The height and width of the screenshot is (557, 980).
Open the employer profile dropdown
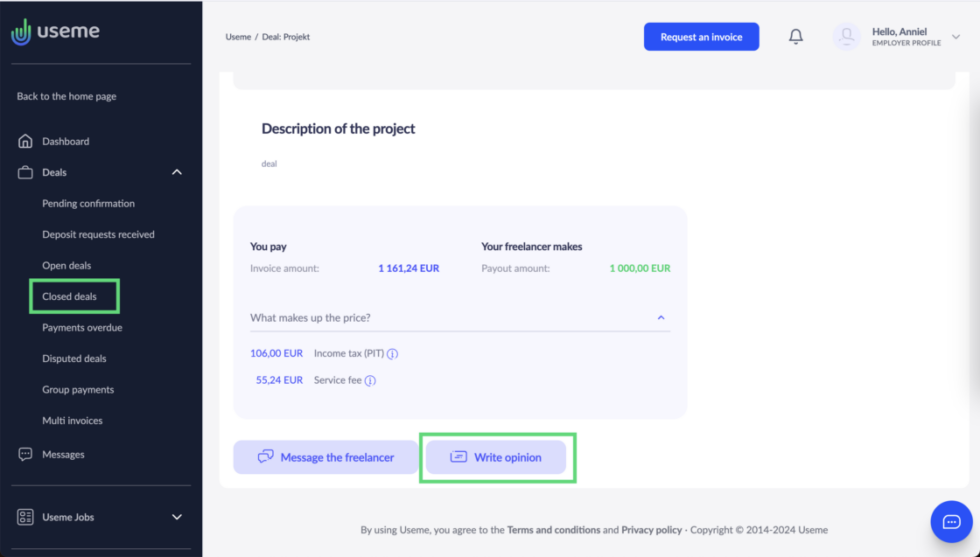[956, 37]
